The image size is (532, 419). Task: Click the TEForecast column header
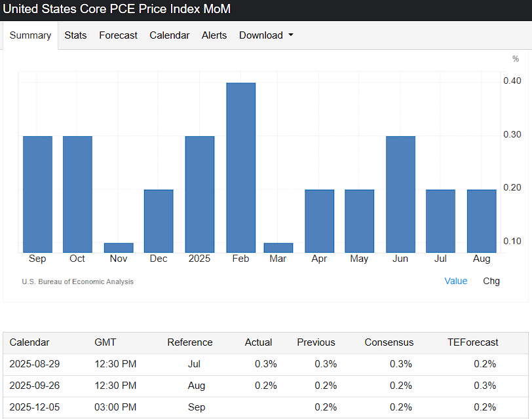[x=472, y=342]
